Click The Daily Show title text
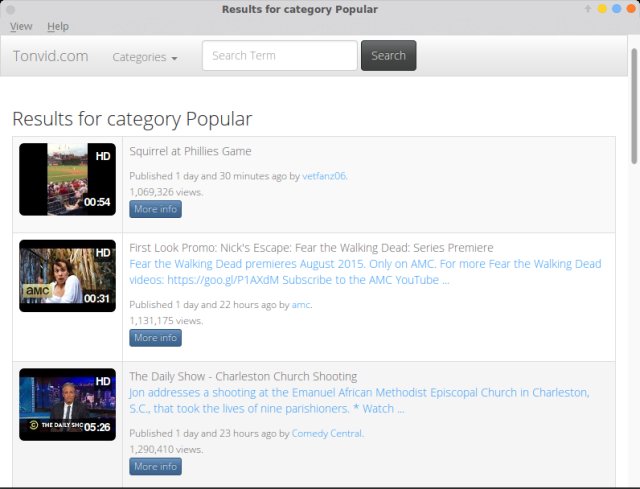Viewport: 640px width, 489px height. 243,376
